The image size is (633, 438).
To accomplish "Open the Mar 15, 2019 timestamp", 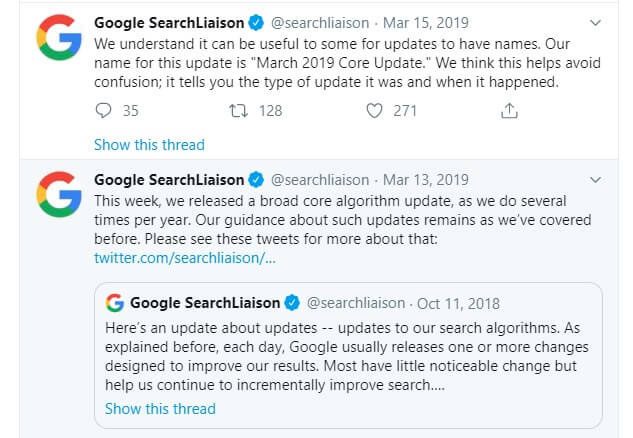I will click(425, 23).
